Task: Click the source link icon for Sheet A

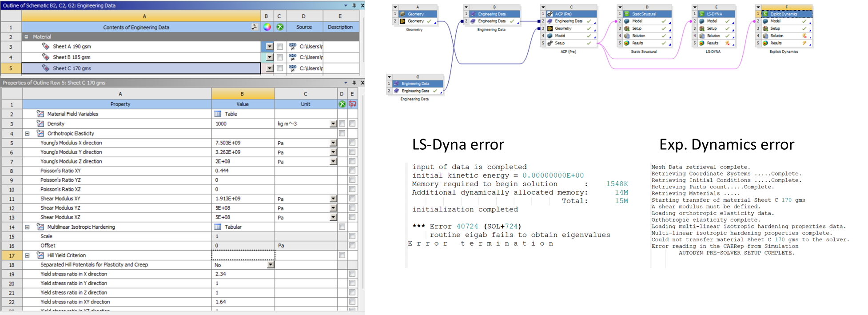Action: coord(292,46)
